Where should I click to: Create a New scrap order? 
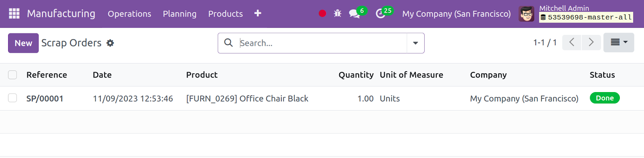(x=23, y=43)
